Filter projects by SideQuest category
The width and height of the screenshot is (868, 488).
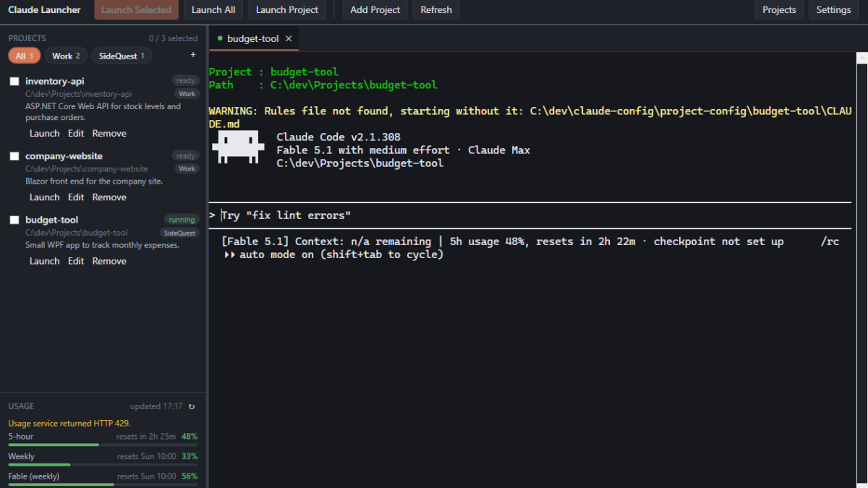[122, 56]
